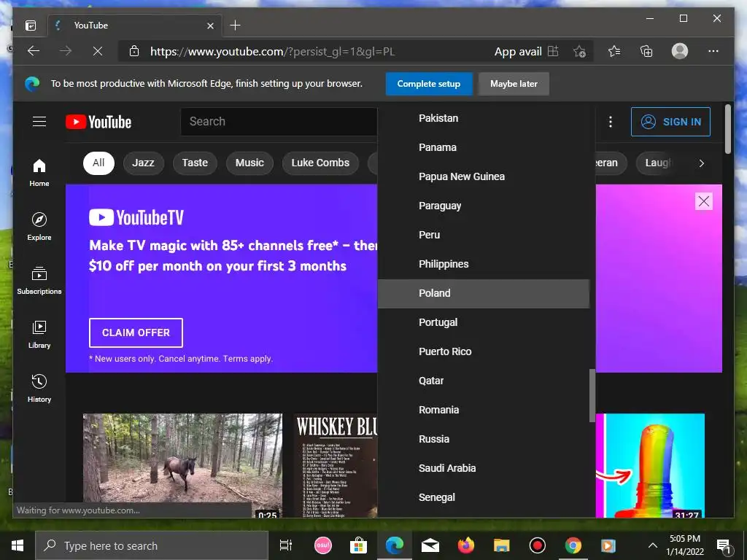The image size is (747, 560).
Task: Open Task View on taskbar
Action: click(286, 545)
